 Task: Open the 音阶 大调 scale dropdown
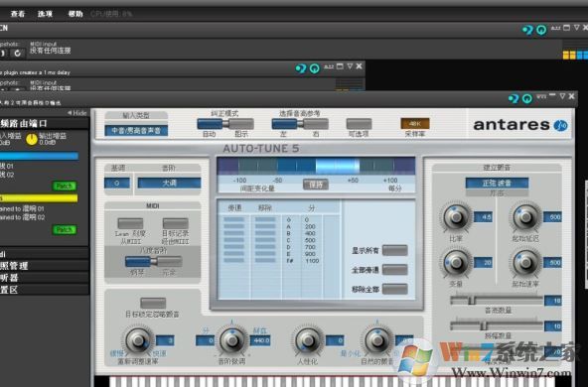[169, 183]
